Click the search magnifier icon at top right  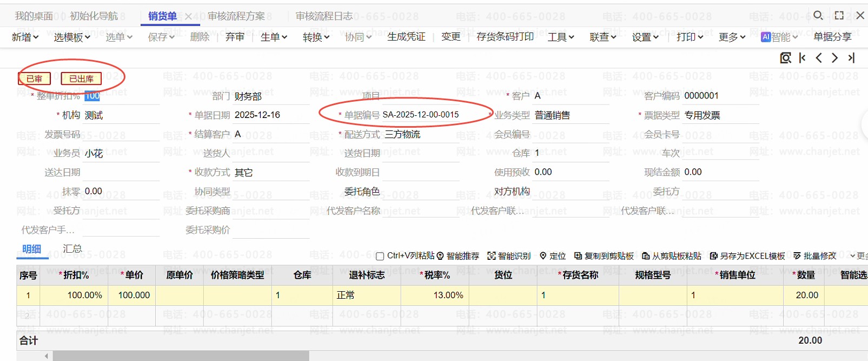(x=818, y=16)
